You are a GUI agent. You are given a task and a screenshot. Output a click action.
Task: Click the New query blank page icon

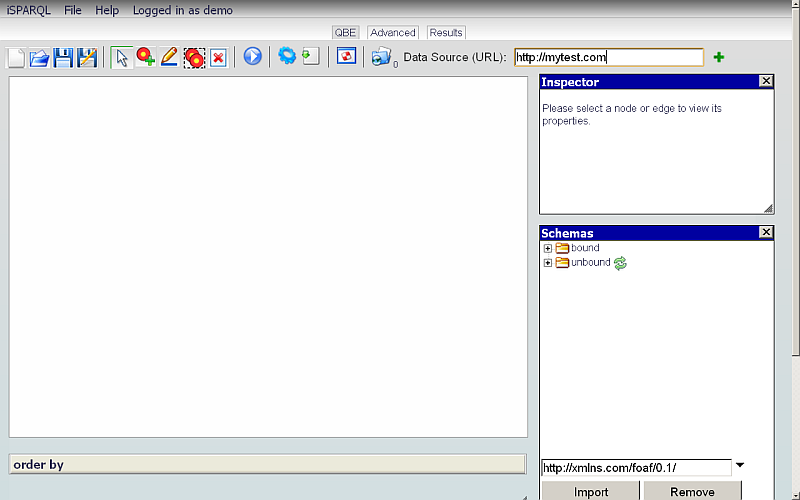tap(16, 57)
